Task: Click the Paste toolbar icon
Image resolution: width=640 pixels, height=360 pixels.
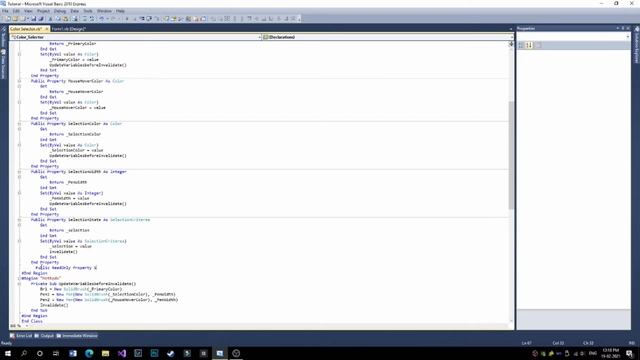Action: coord(65,19)
